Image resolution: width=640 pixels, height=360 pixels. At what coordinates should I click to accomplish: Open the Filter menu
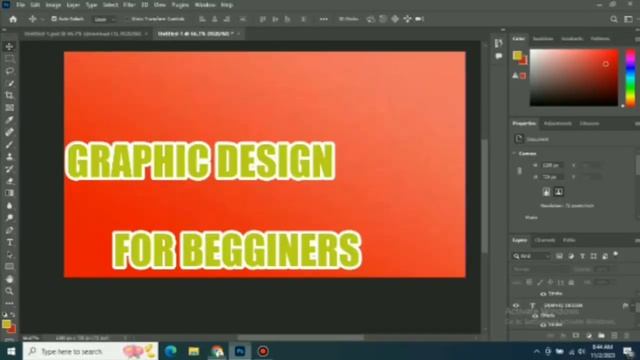pos(129,5)
